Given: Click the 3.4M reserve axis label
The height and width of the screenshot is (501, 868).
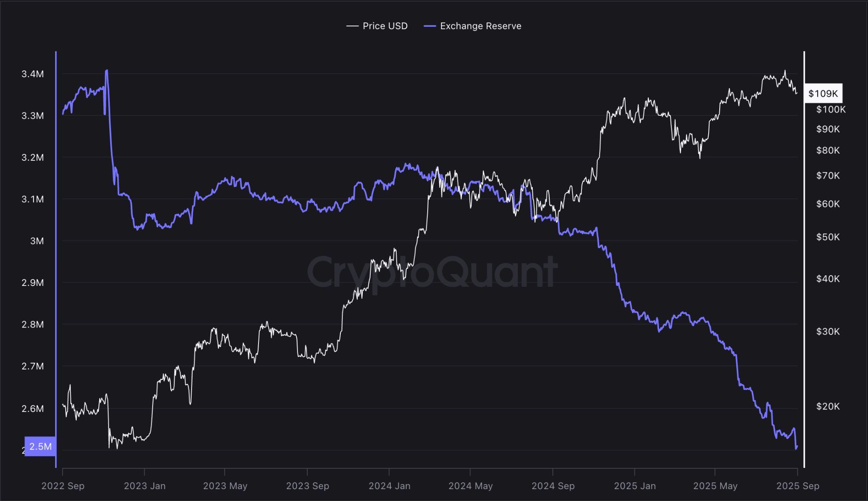Looking at the screenshot, I should click(x=33, y=74).
